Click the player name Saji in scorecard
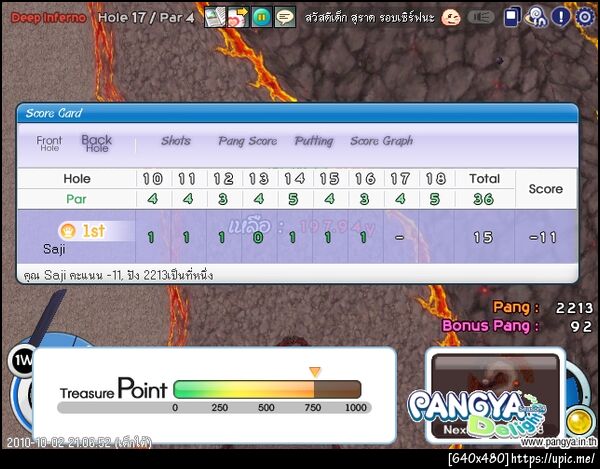Image resolution: width=600 pixels, height=469 pixels. coord(54,249)
